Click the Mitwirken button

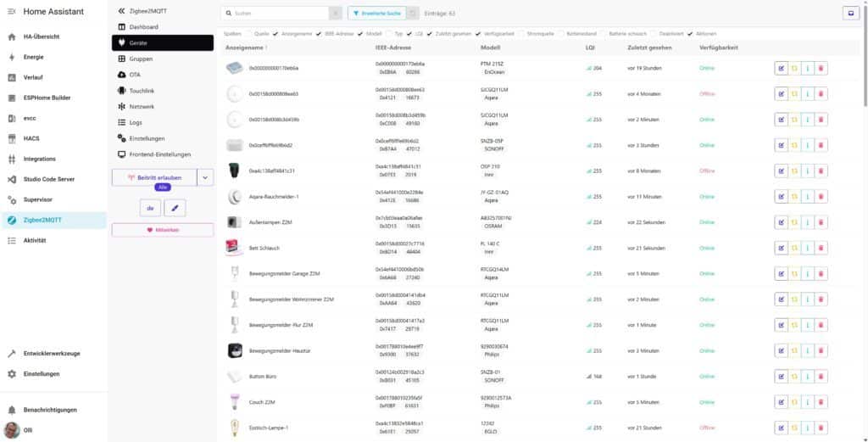pos(162,230)
